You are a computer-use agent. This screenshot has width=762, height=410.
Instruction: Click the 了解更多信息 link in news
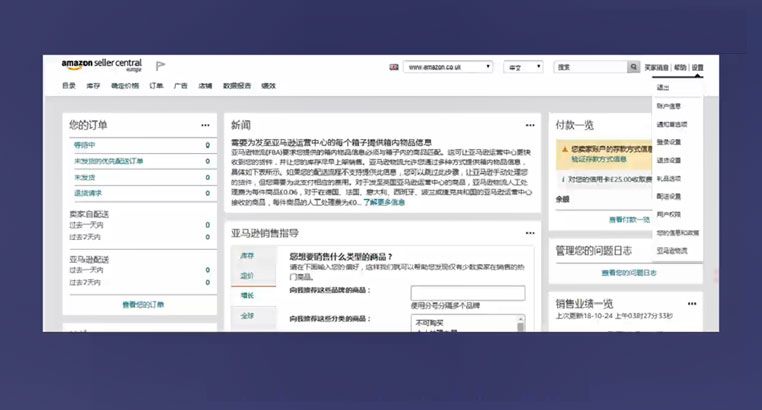coord(384,202)
